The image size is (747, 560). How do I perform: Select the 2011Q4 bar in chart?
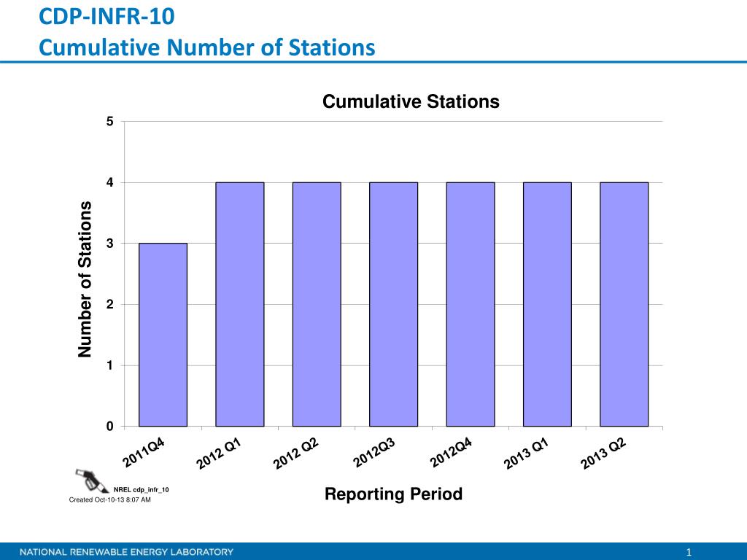(163, 335)
